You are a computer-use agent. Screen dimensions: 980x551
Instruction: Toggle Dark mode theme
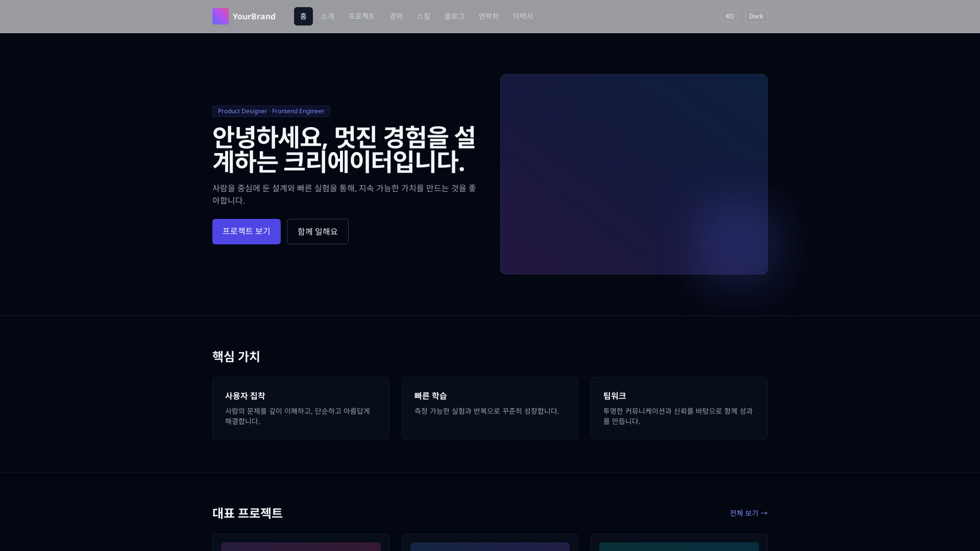pyautogui.click(x=756, y=16)
